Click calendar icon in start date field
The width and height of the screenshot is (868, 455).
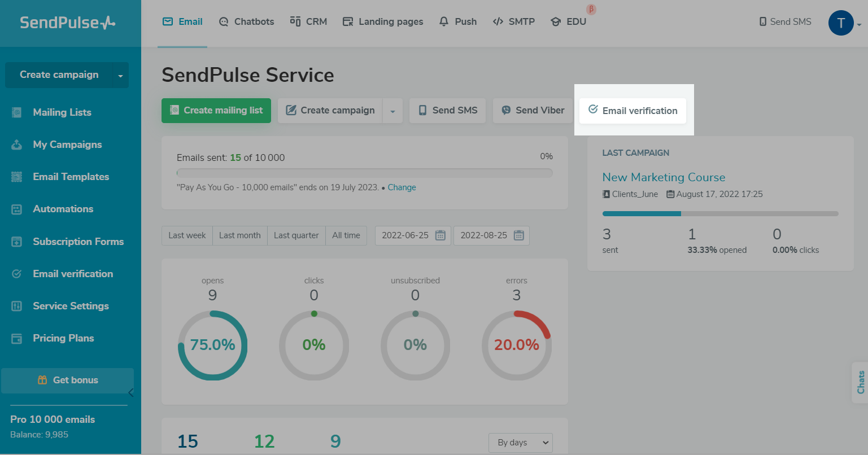[440, 235]
